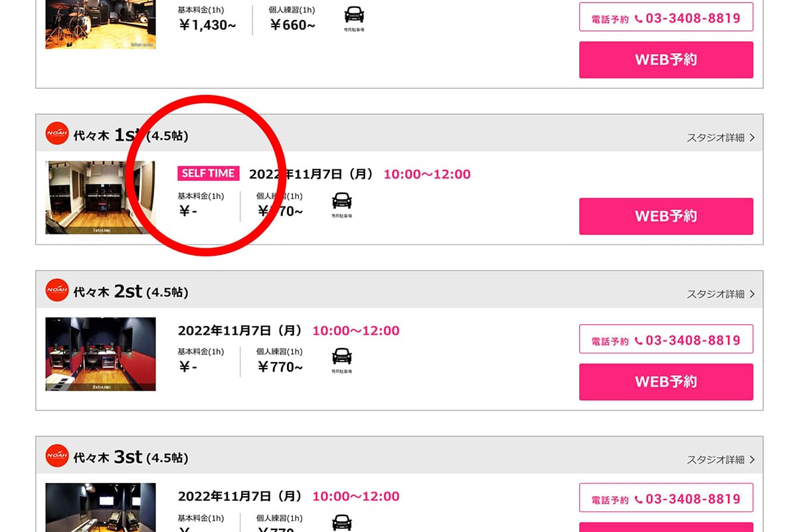This screenshot has width=797, height=532.
Task: Click the SELF TIME badge
Action: 209,173
